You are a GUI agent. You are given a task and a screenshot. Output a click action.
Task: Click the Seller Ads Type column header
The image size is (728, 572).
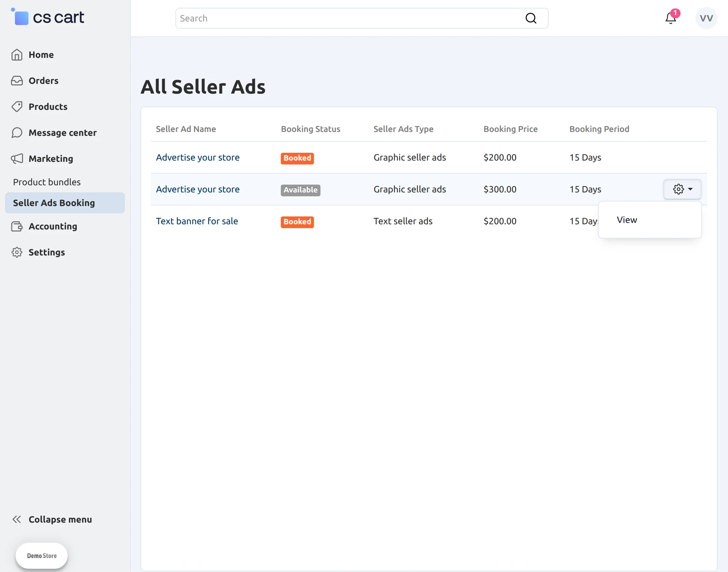pos(403,129)
